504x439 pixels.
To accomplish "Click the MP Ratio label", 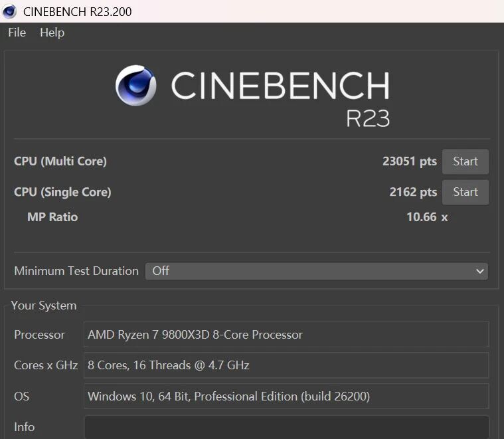I will click(x=52, y=217).
